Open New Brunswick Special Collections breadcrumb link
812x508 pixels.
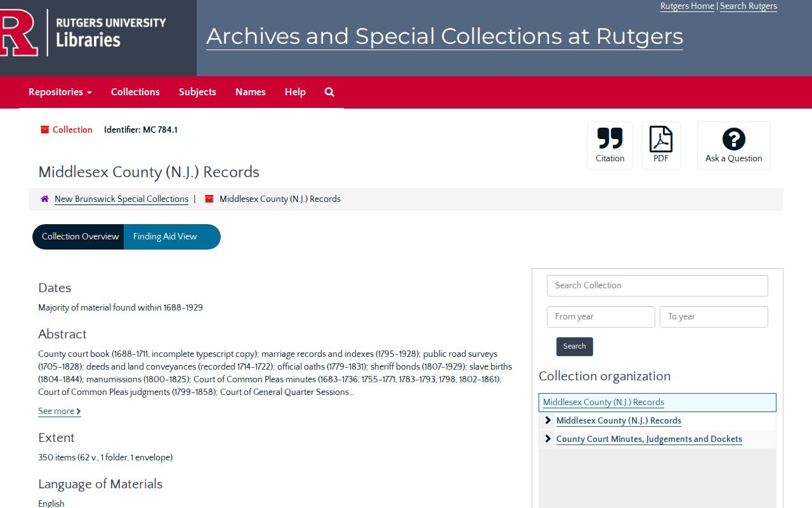tap(121, 199)
